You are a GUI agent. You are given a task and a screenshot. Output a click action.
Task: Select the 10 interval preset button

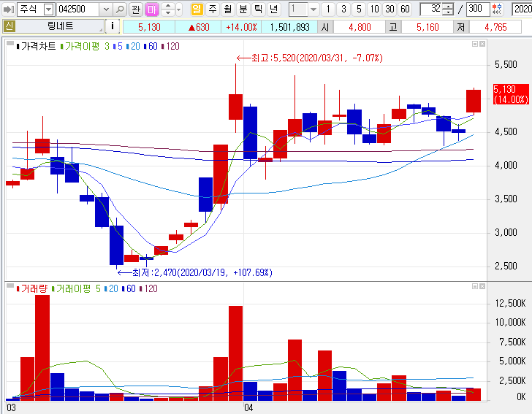click(x=374, y=9)
